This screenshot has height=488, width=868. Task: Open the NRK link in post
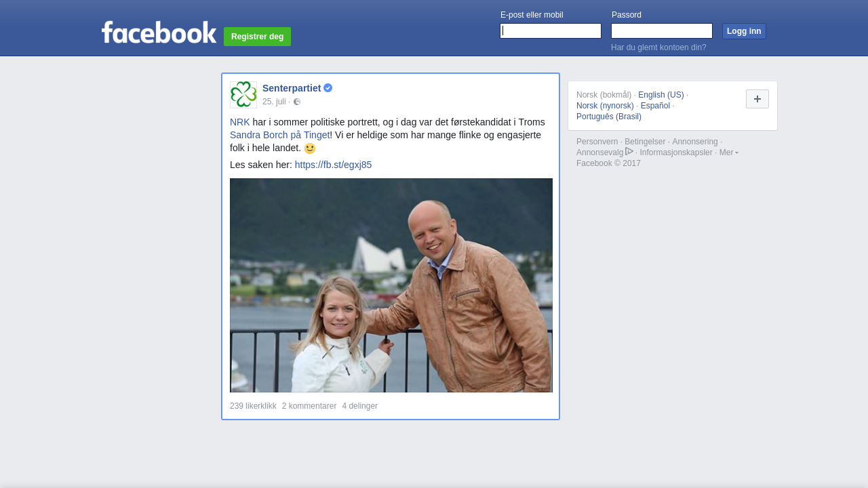click(x=239, y=122)
